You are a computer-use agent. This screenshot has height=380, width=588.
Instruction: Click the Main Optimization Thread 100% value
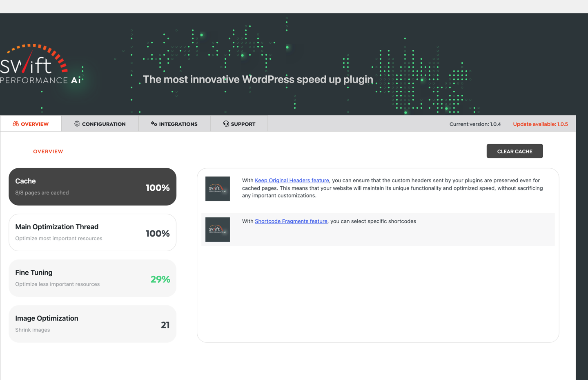coord(158,233)
